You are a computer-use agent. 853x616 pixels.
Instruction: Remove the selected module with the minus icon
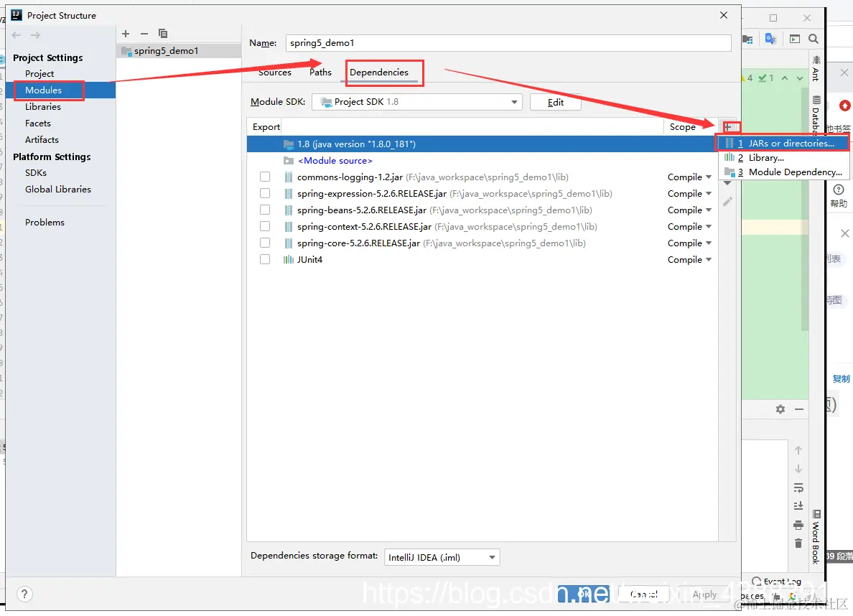(144, 34)
